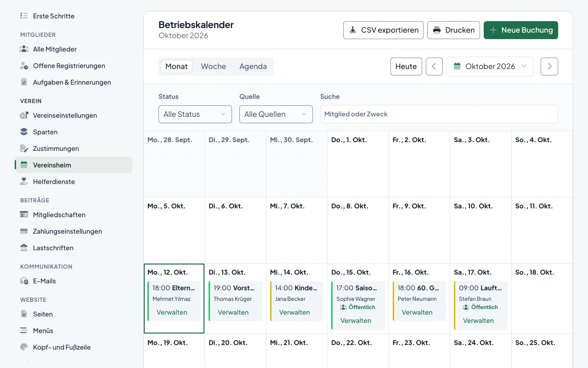The width and height of the screenshot is (588, 368).
Task: Click Verwalten for Stefan Braun booking
Action: tap(479, 321)
